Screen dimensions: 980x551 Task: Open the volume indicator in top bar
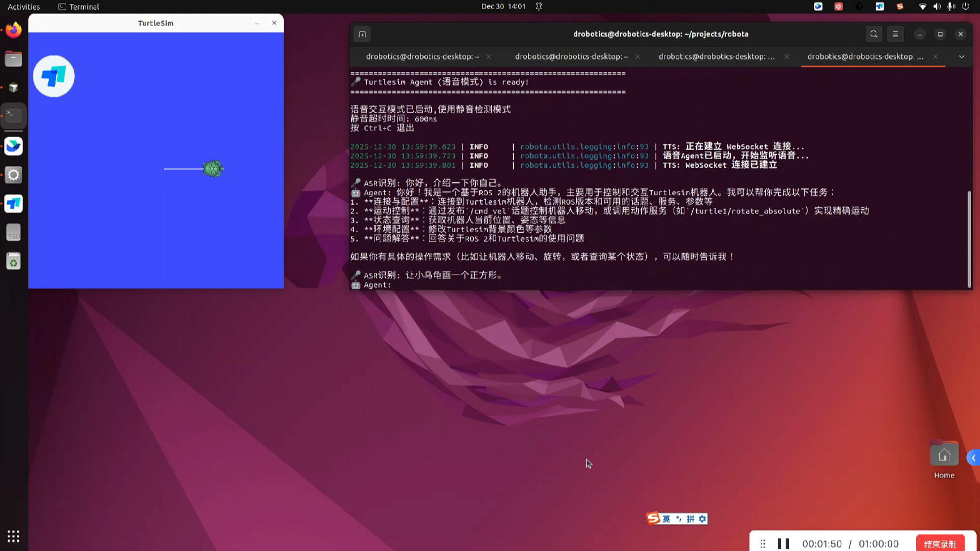click(x=937, y=6)
